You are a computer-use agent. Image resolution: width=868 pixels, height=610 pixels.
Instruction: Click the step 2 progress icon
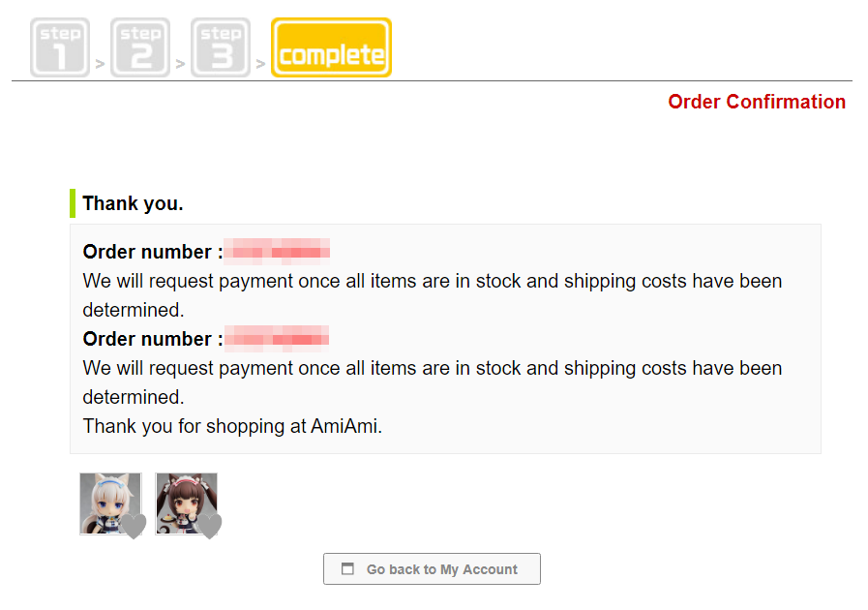tap(140, 47)
